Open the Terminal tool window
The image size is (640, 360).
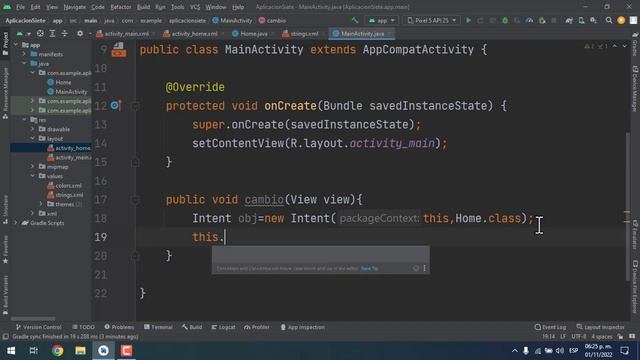click(x=158, y=327)
